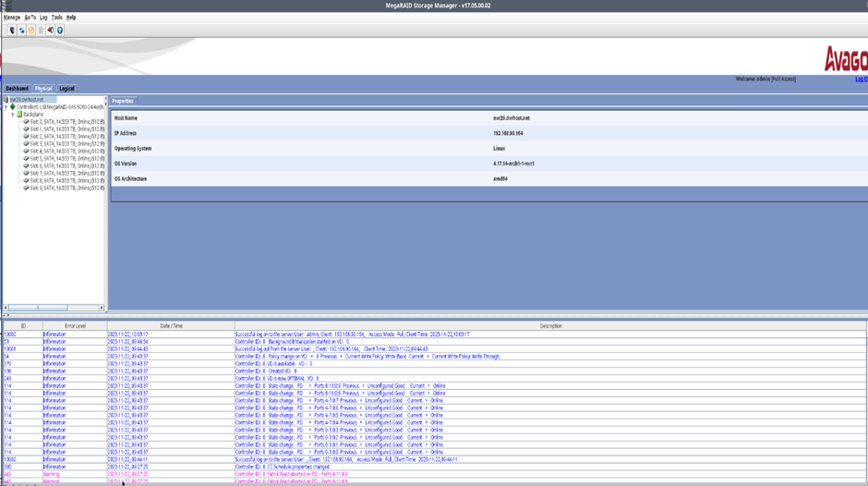Click the Log Off link
This screenshot has height=486, width=868.
[861, 79]
